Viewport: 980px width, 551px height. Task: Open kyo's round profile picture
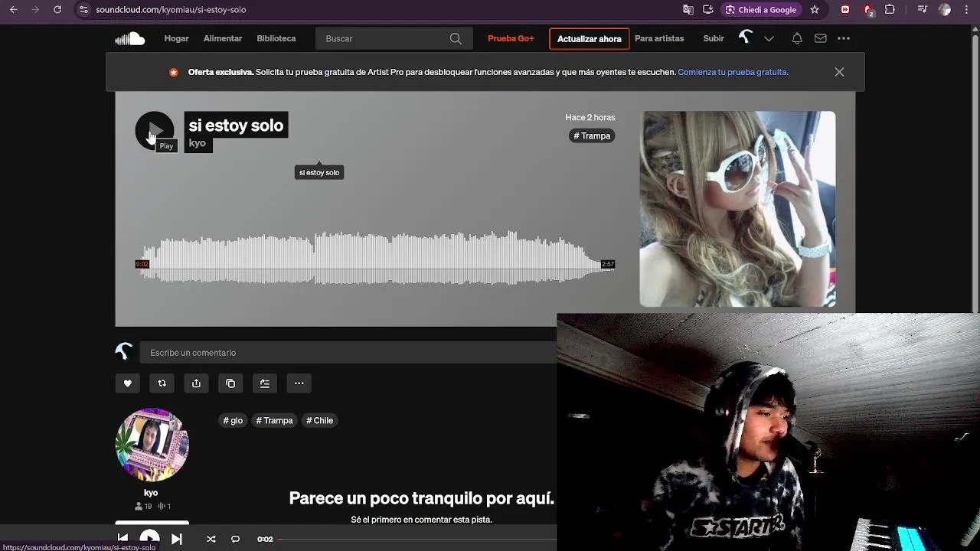[152, 445]
